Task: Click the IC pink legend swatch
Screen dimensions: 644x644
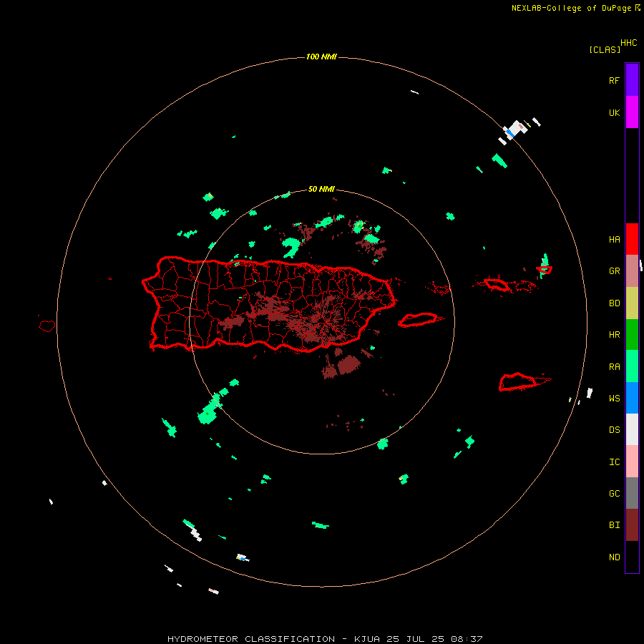Action: point(632,462)
